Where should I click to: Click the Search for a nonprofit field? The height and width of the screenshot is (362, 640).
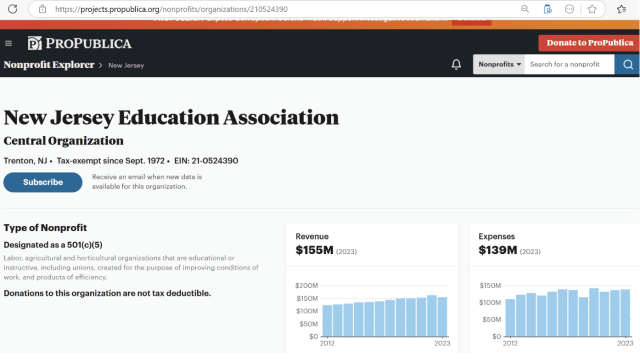[569, 64]
